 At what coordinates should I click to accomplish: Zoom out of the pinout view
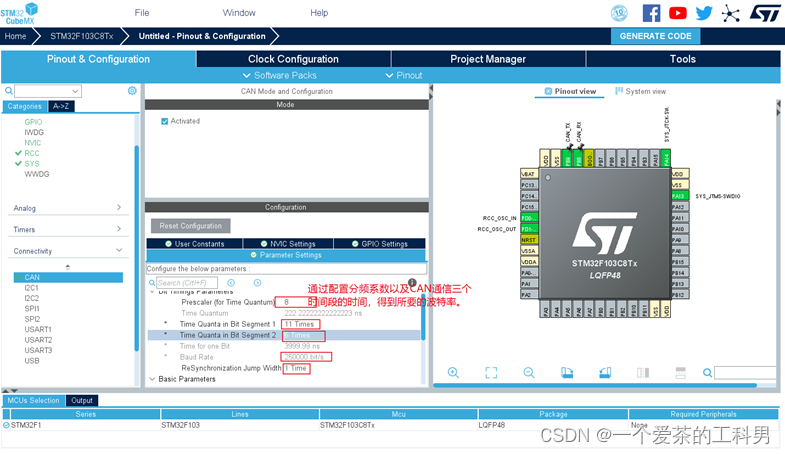point(529,372)
